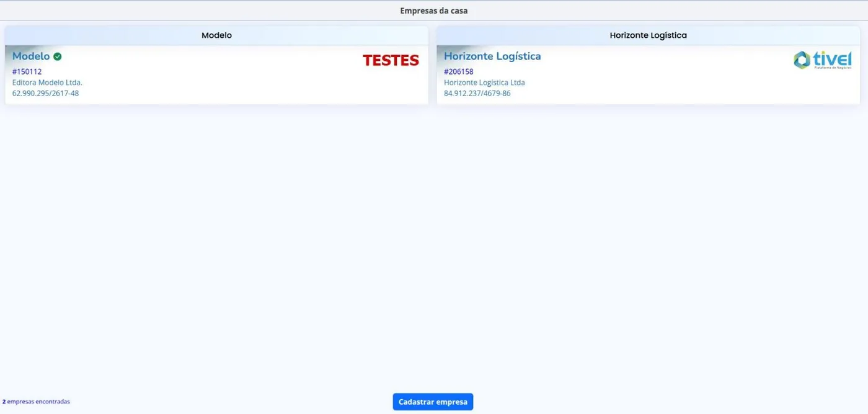The width and height of the screenshot is (868, 414).
Task: Click the red TESTES logo
Action: pyautogui.click(x=391, y=60)
